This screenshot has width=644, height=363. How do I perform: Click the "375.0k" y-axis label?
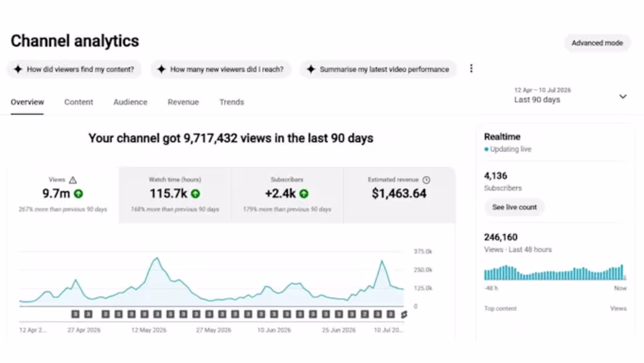(x=423, y=251)
